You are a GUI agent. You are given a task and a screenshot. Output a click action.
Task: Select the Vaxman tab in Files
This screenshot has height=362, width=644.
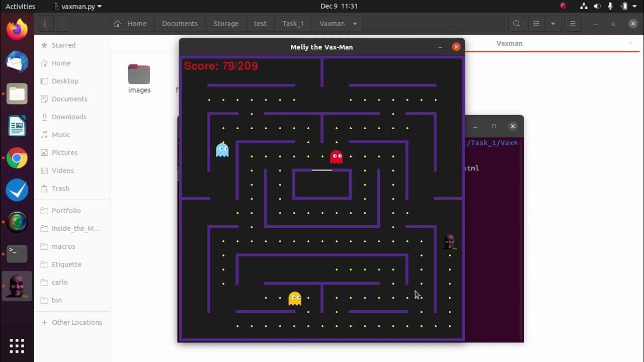pos(510,43)
